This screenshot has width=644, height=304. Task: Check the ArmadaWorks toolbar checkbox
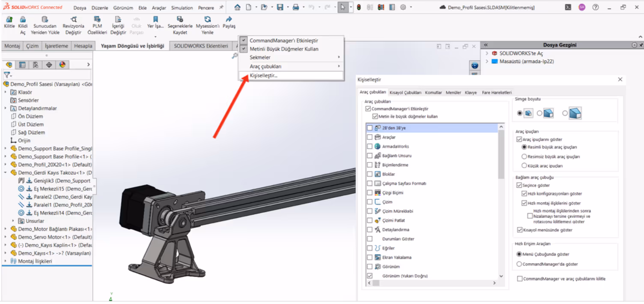tap(370, 146)
